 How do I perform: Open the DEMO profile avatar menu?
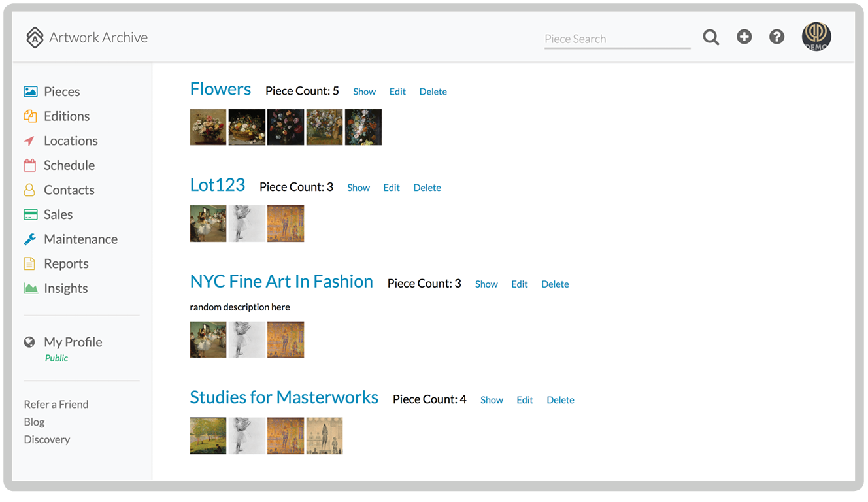[x=816, y=37]
